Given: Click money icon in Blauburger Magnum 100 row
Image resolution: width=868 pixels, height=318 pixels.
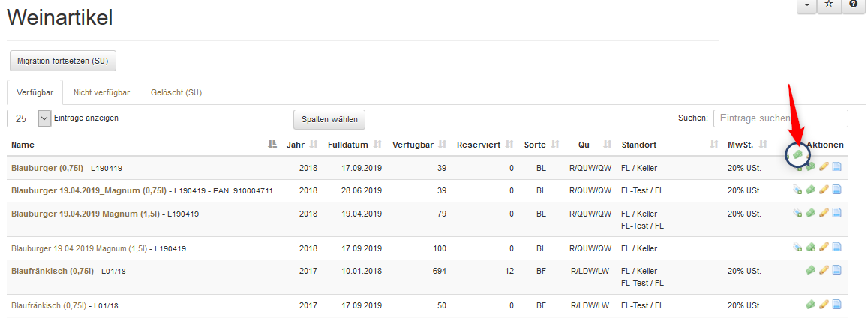Looking at the screenshot, I should click(x=810, y=247).
